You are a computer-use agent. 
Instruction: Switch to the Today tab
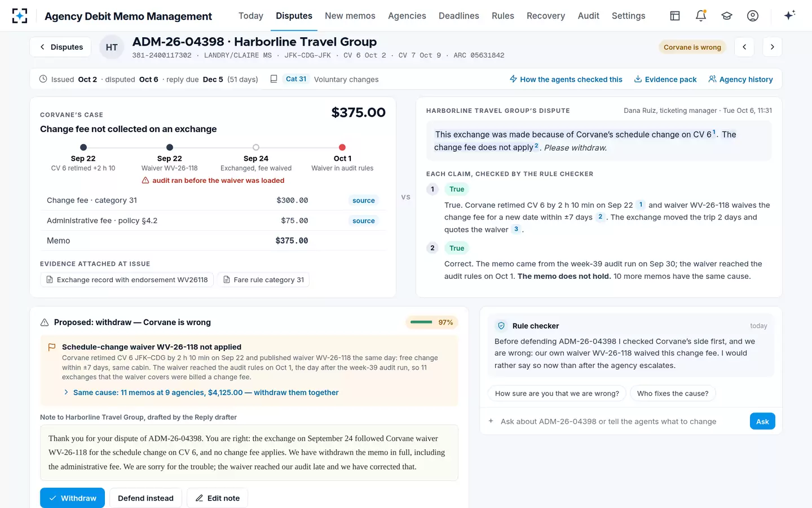pos(251,16)
